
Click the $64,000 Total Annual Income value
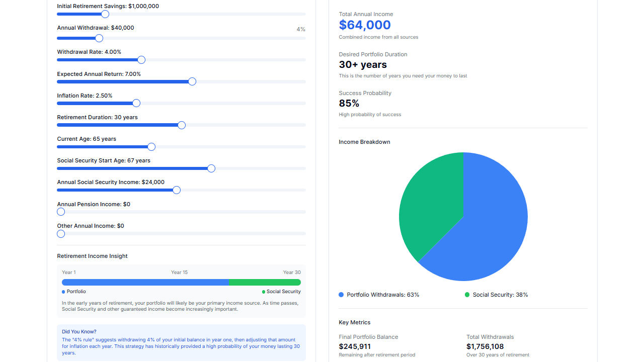(364, 25)
